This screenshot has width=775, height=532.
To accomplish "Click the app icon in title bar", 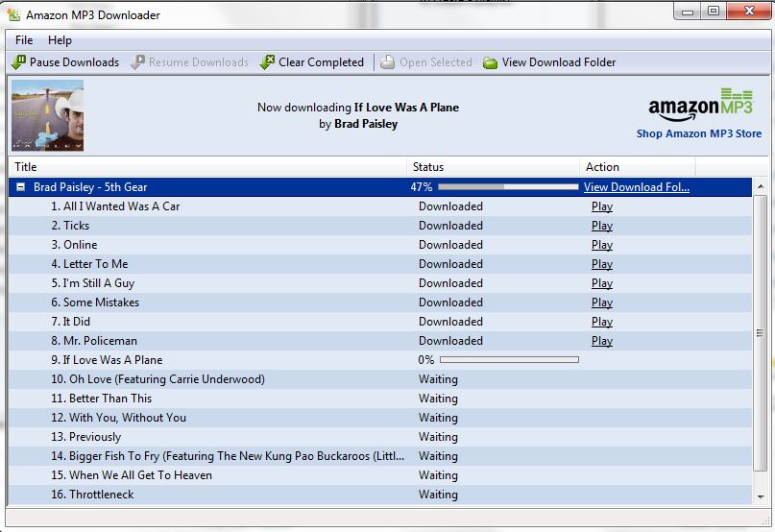I will (x=13, y=15).
